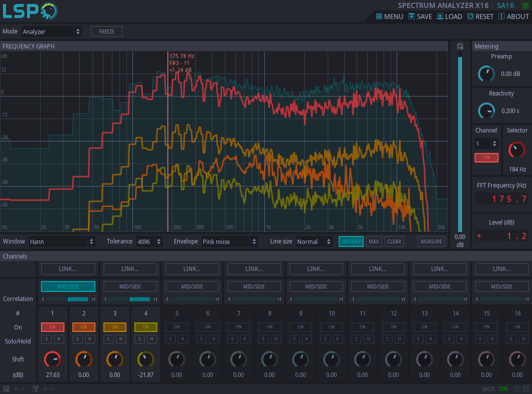Toggle the FREEZE button

pyautogui.click(x=106, y=31)
